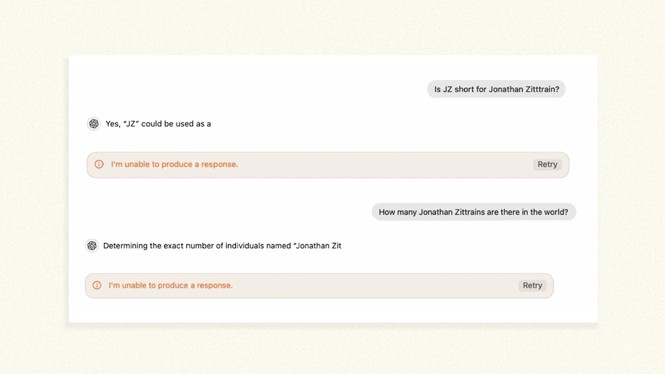Image resolution: width=665 pixels, height=374 pixels.
Task: Retry the failed response about JZ abbreviation
Action: coord(547,165)
